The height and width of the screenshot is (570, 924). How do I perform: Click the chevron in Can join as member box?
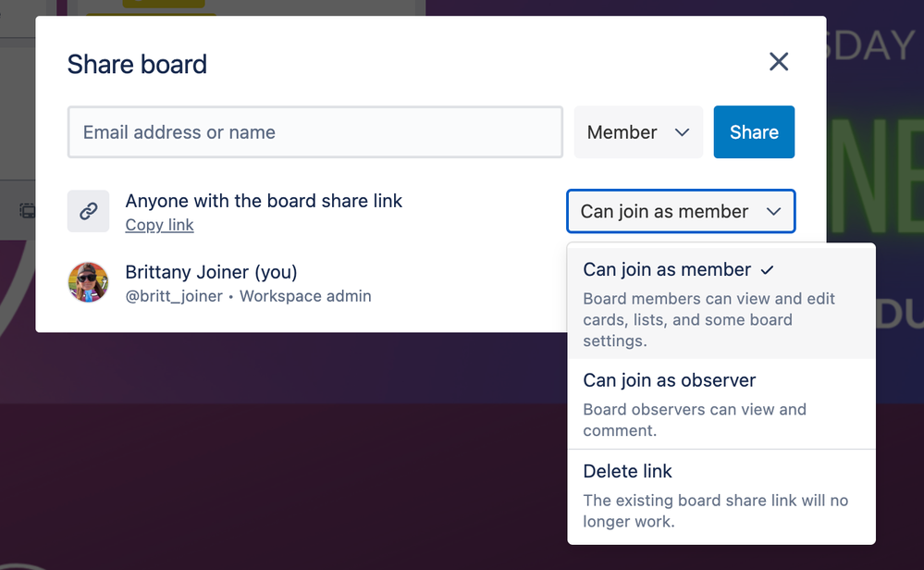[774, 211]
